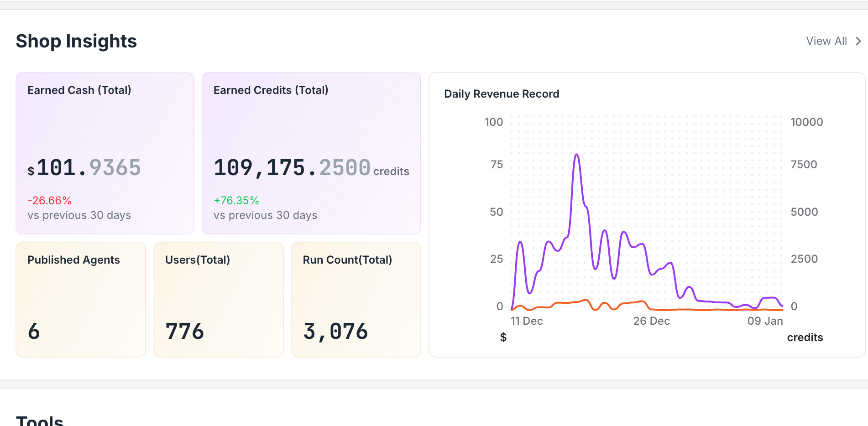Viewport: 868px width, 426px height.
Task: Select the Earned Cash (Total) card title
Action: pos(79,90)
